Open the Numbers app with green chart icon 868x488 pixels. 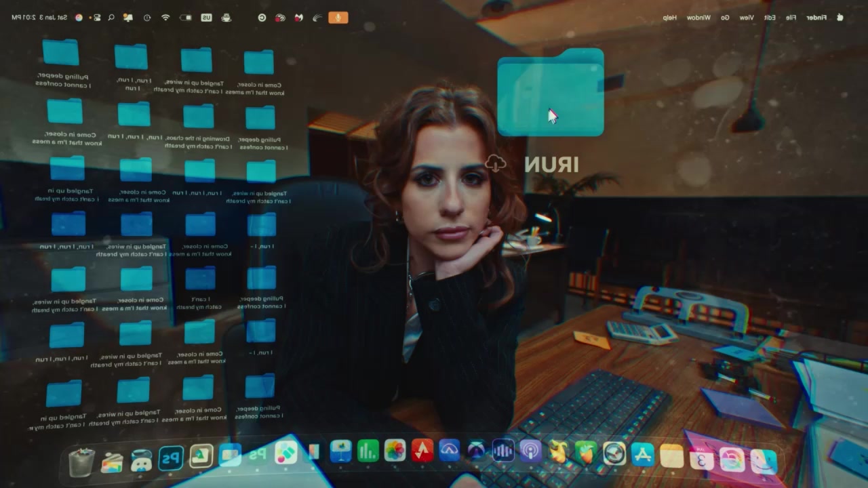(368, 451)
